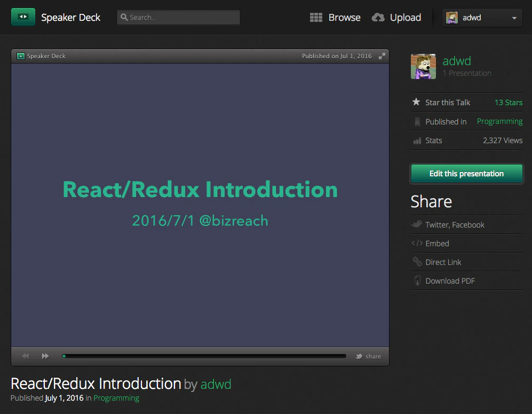Viewport: 532px width, 414px height.
Task: Enter fullscreen with the expand icon
Action: tap(382, 56)
